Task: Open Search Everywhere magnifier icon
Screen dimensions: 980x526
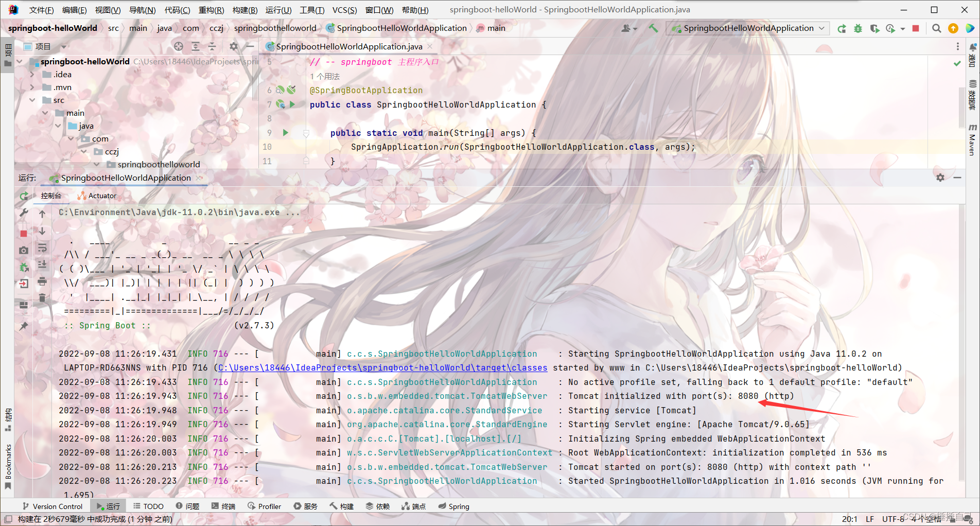Action: 937,29
